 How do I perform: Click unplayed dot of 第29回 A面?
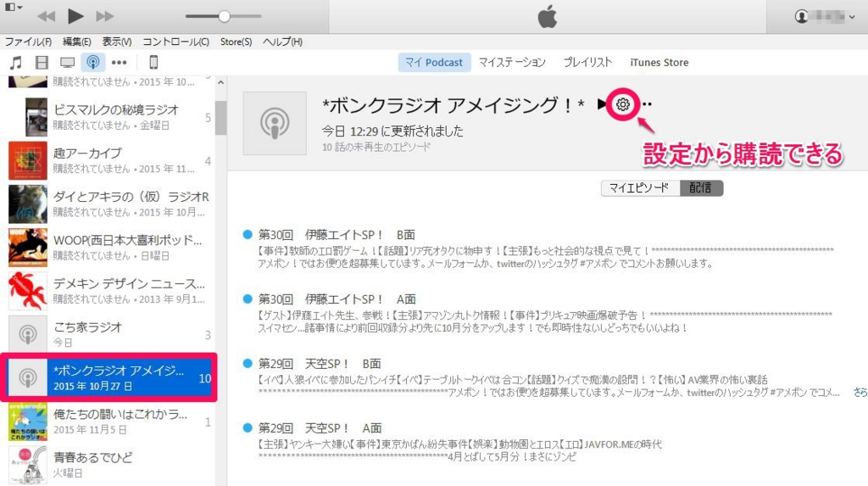pos(248,427)
